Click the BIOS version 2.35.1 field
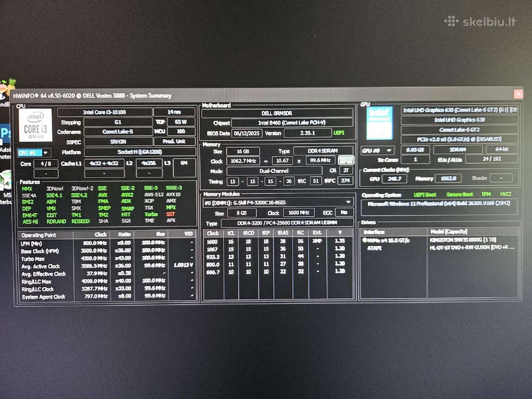 pos(307,133)
